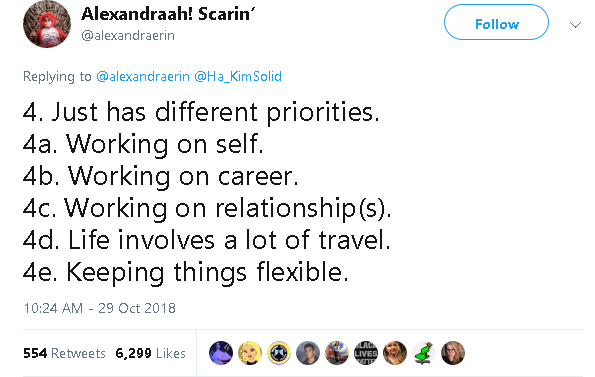Click the green bottle avatar
The width and height of the screenshot is (595, 377).
424,353
